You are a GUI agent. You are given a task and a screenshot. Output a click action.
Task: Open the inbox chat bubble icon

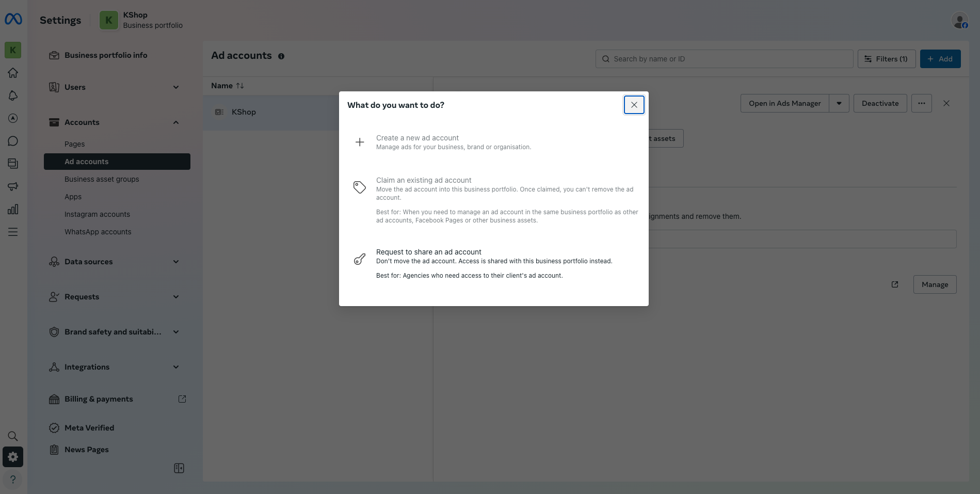(x=13, y=141)
